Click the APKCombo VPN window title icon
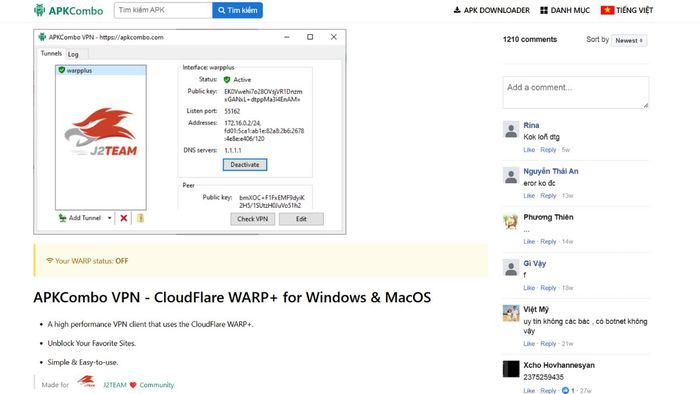The width and height of the screenshot is (700, 394). click(42, 37)
